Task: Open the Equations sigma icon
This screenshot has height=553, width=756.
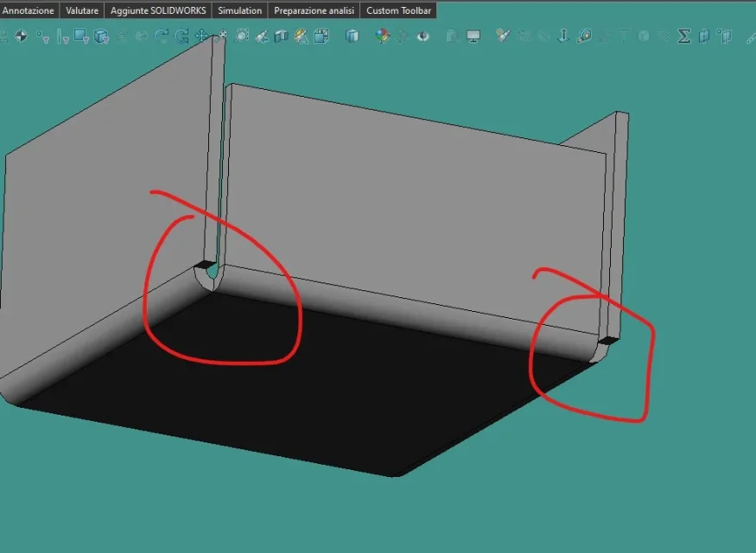Action: (683, 36)
